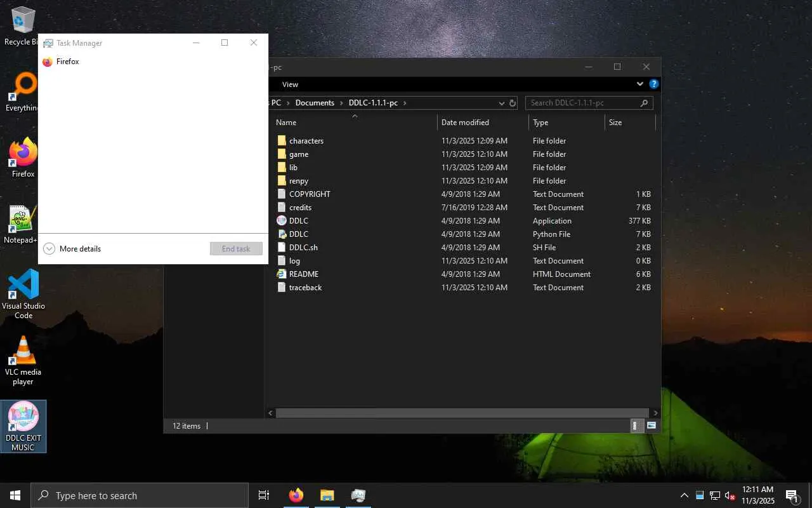Sort files by the Size column
The image size is (812, 508).
pos(630,123)
